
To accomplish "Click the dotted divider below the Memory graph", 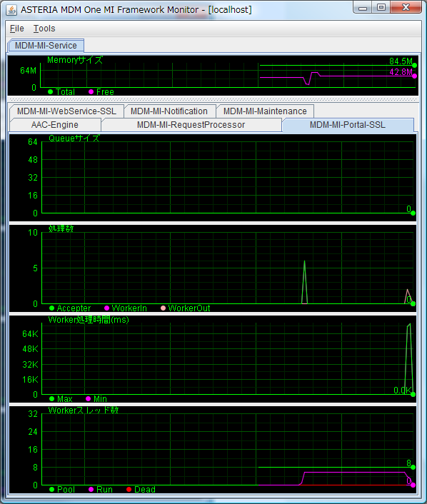I will pyautogui.click(x=213, y=99).
